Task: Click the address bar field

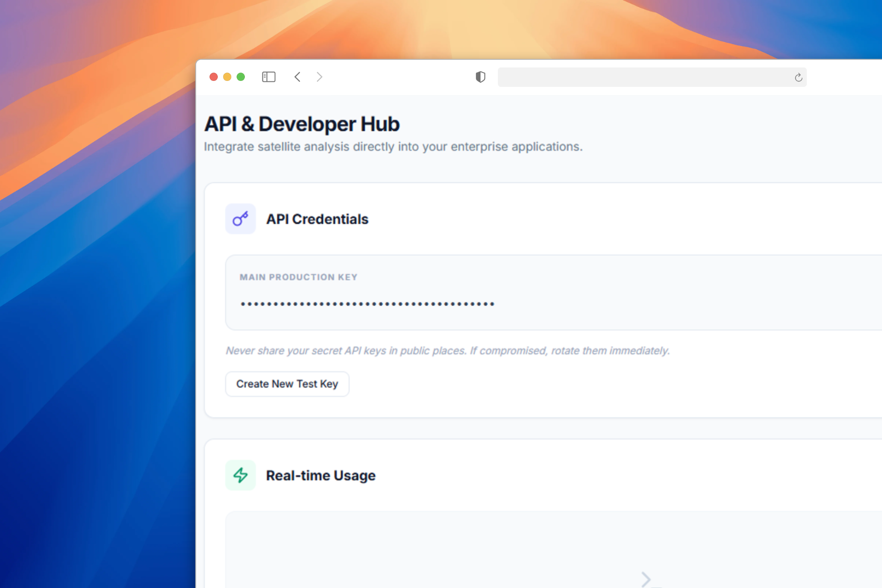Action: point(652,77)
